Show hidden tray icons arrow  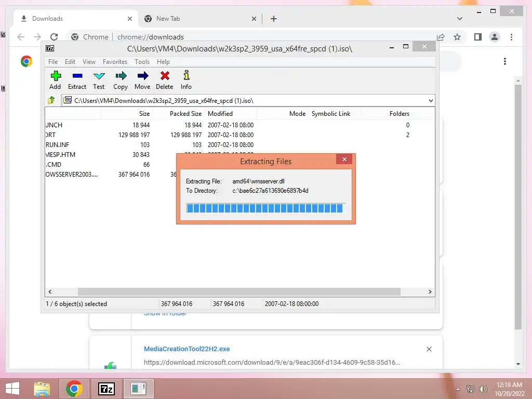point(458,389)
